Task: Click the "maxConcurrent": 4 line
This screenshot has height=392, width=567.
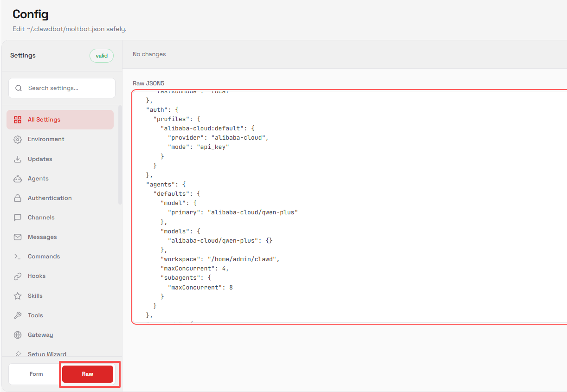Action: 195,269
